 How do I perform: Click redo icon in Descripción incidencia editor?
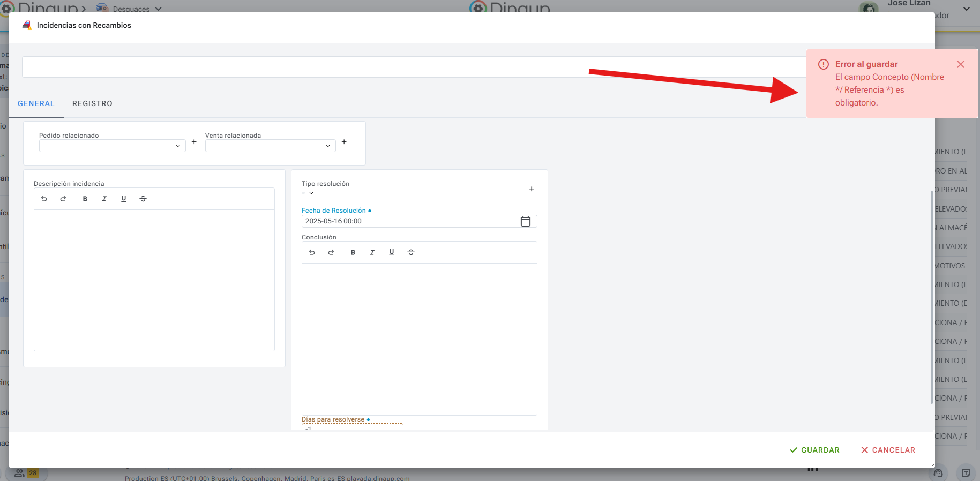tap(63, 199)
